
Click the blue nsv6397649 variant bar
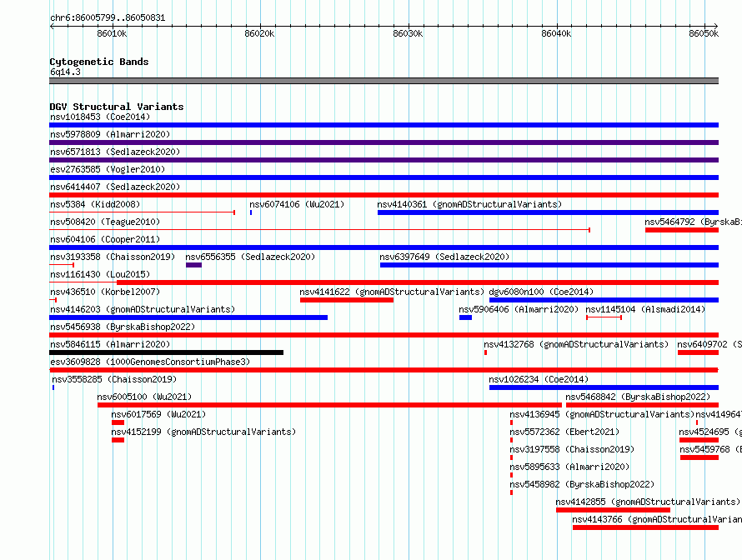tap(549, 265)
